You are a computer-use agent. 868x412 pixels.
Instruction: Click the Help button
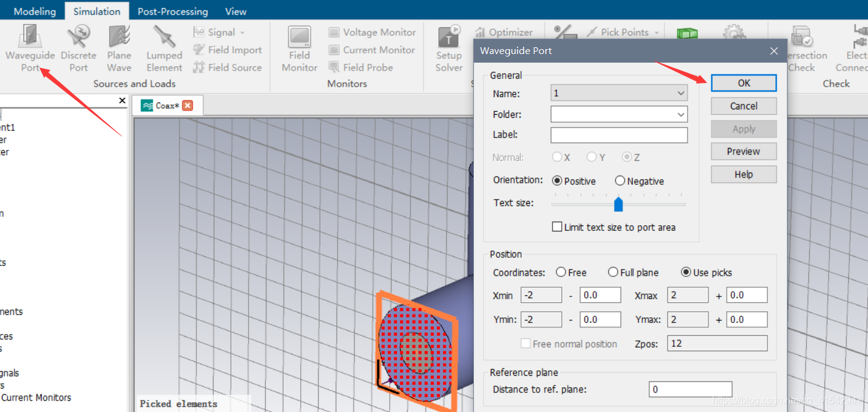[743, 174]
